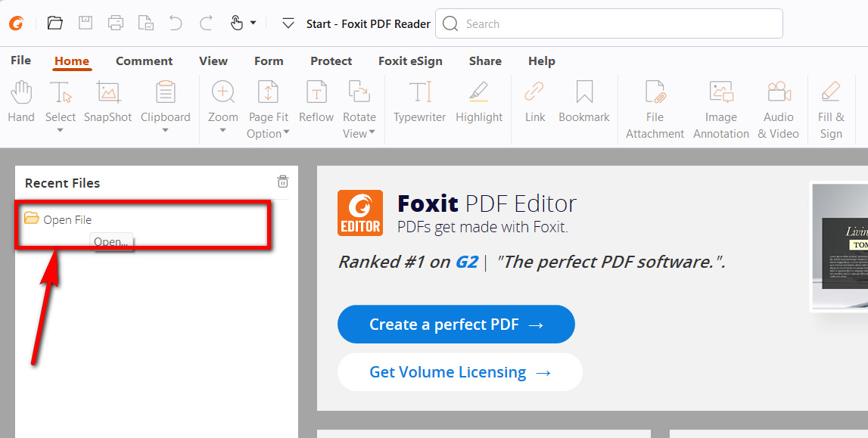Clear Recent Files with trash icon
This screenshot has height=438, width=868.
tap(282, 182)
